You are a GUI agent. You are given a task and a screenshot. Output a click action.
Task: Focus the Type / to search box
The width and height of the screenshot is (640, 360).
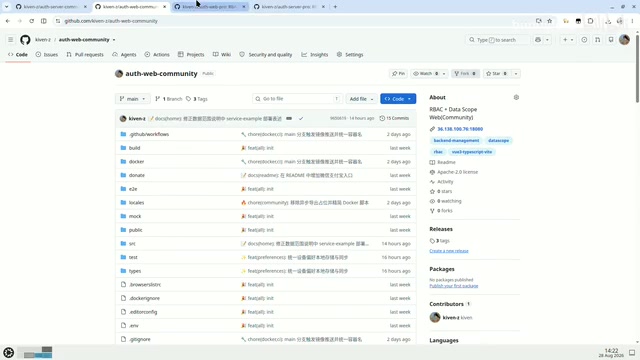(x=498, y=40)
